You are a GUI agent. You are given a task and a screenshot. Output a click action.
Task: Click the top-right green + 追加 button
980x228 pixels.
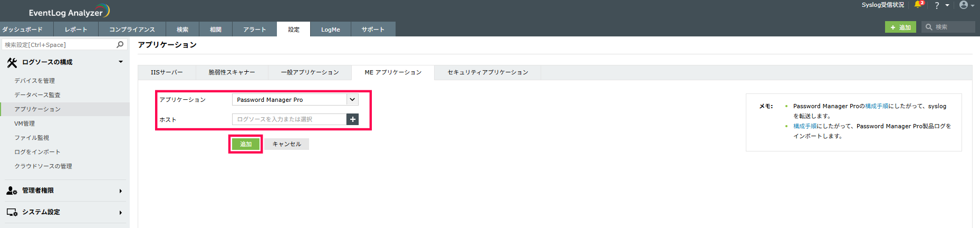(x=900, y=27)
